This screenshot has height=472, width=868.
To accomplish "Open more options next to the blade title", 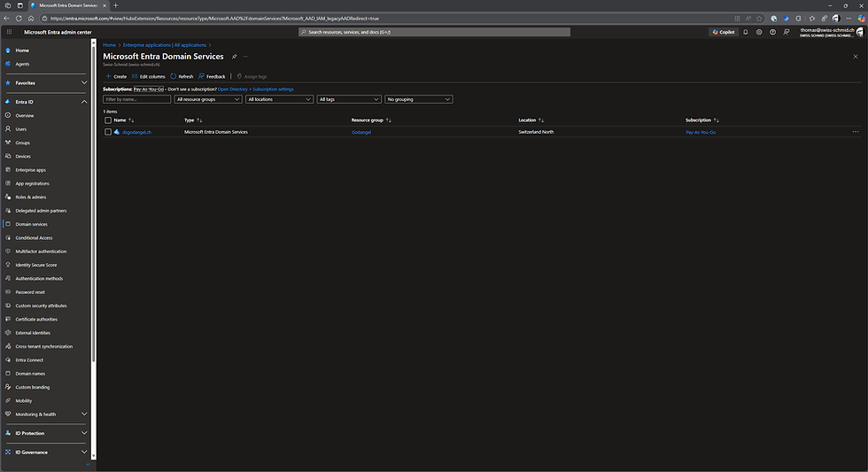I will coord(245,57).
